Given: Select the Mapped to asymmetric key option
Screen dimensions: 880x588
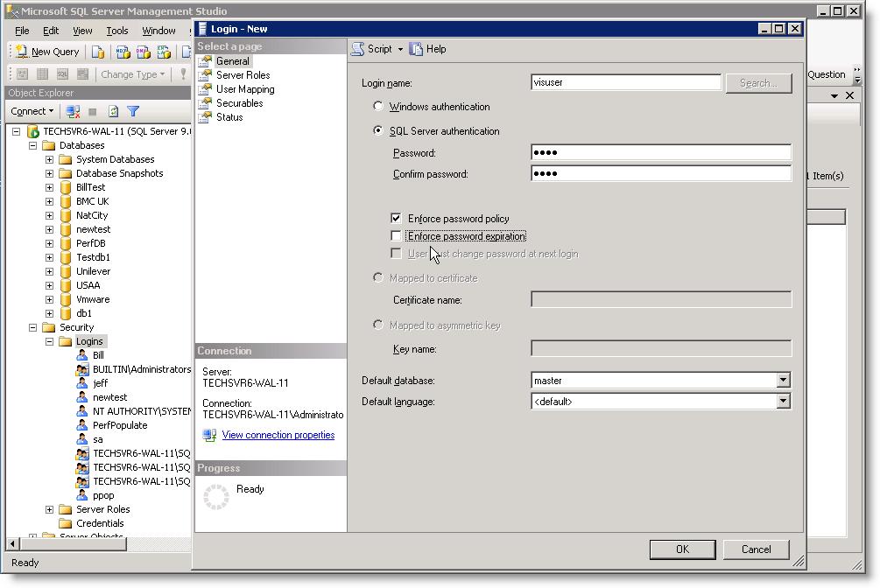Looking at the screenshot, I should tap(378, 325).
